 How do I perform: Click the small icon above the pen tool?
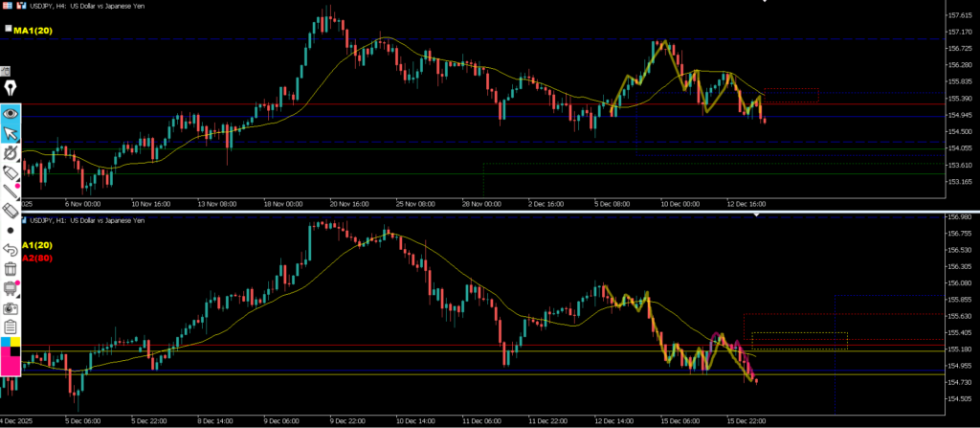coord(5,71)
